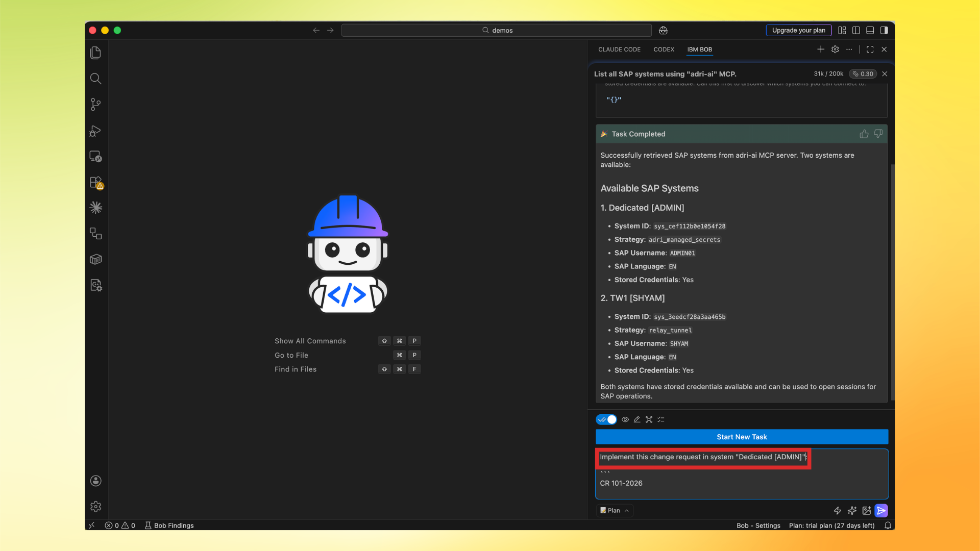Screen dimensions: 980x551
Task: Open the Source Control view
Action: coord(95,105)
